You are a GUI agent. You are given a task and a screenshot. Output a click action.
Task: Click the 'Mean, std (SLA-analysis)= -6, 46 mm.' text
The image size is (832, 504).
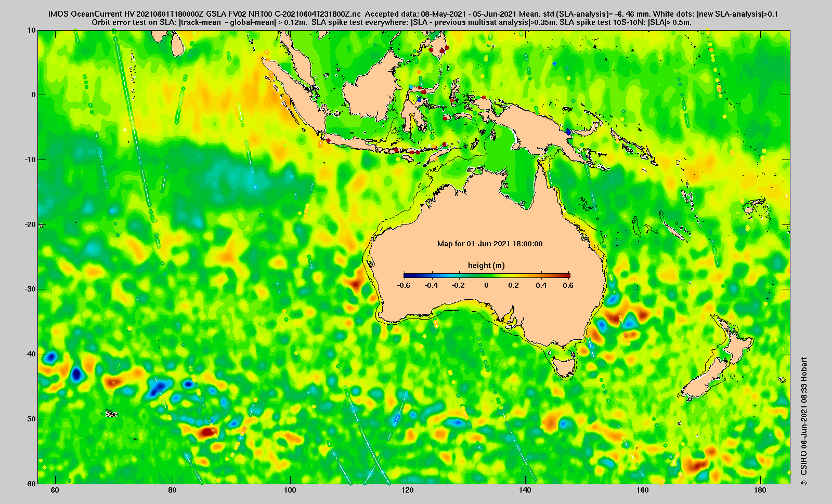click(x=584, y=15)
